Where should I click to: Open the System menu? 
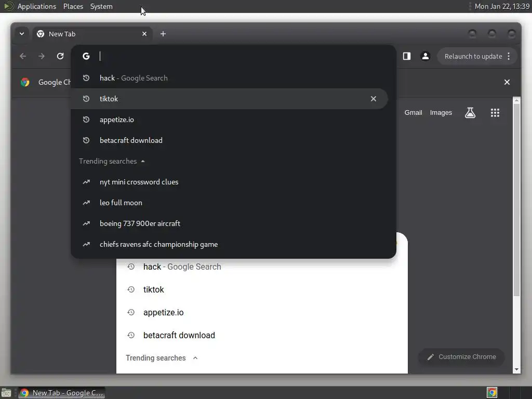click(101, 6)
